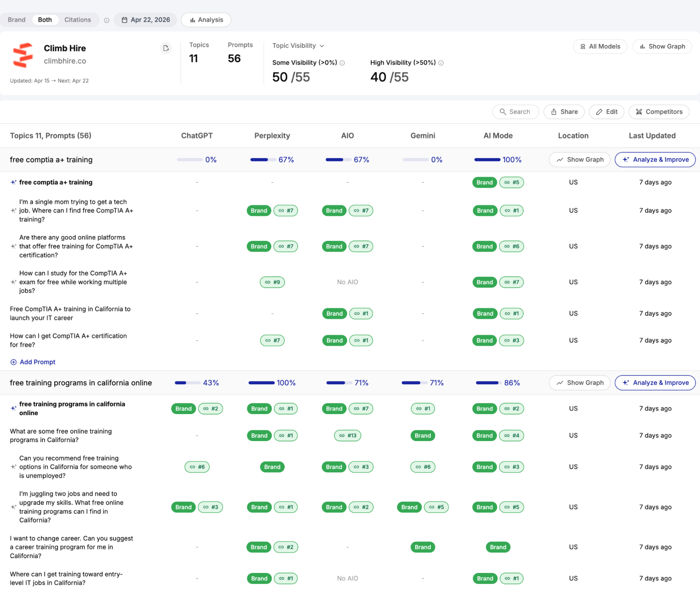This screenshot has width=700, height=594.
Task: Click Gemini Brand badge for 'change career' prompt
Action: [423, 547]
